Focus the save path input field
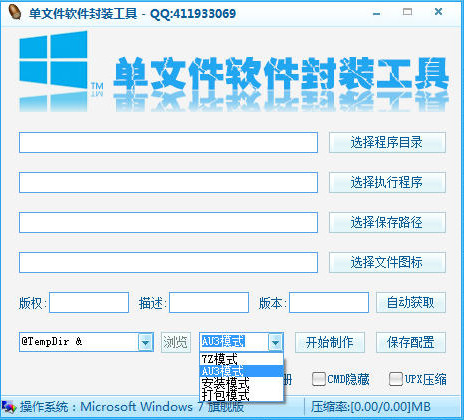Screen dimensions: 464x420 point(168,222)
